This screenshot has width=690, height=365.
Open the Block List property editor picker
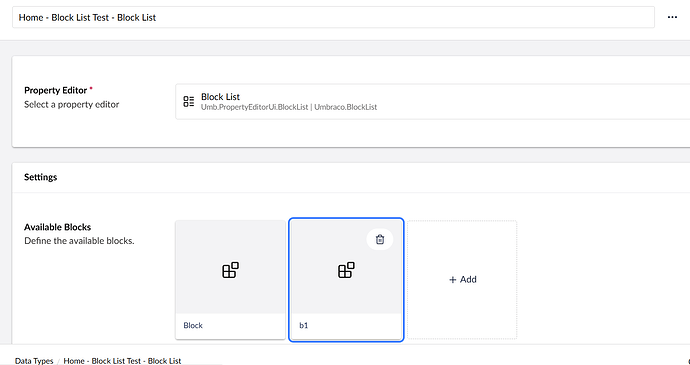433,101
